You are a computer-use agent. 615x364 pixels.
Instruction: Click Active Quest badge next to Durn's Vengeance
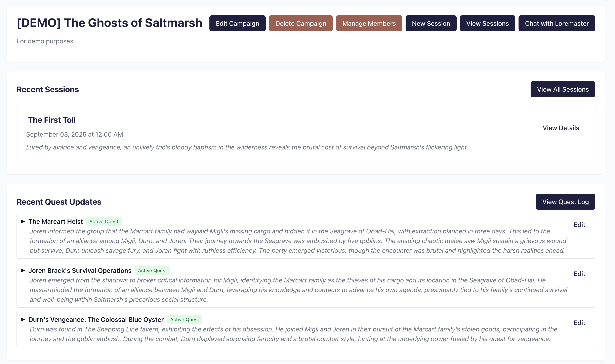click(184, 319)
